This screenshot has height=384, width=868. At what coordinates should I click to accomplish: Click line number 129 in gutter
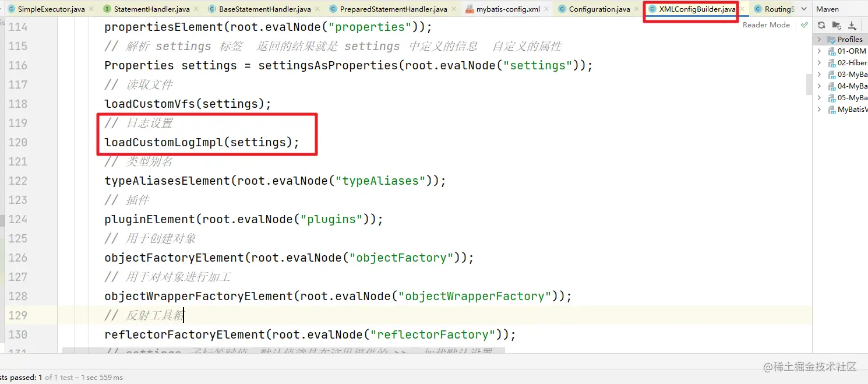(x=18, y=315)
